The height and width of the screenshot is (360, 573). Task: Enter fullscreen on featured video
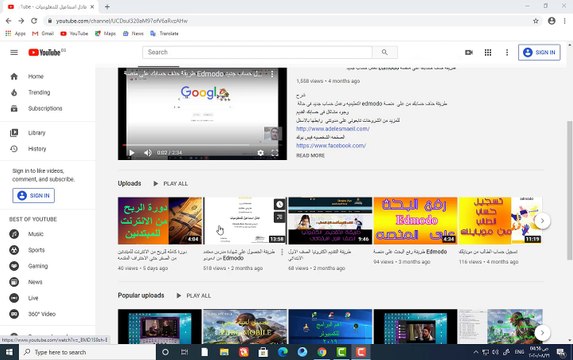(275, 153)
